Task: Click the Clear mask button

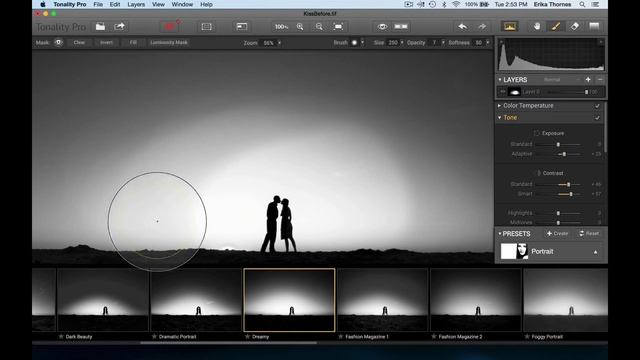Action: 79,42
